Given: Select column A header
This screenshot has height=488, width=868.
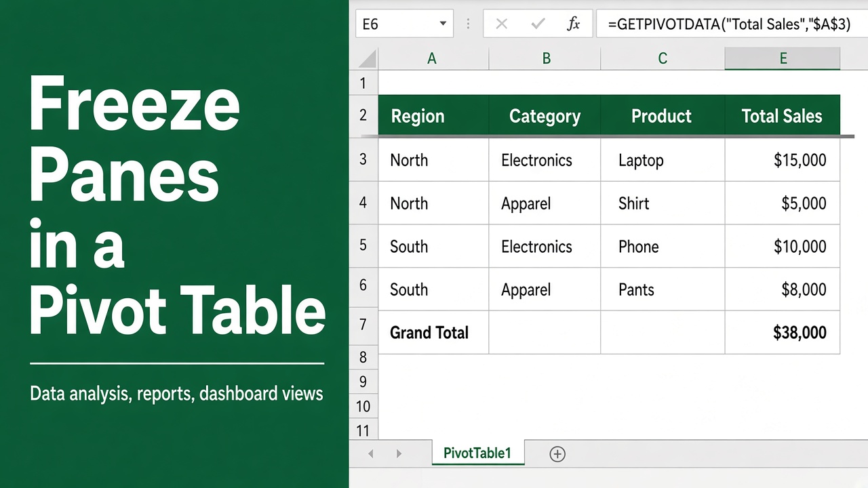Looking at the screenshot, I should click(x=433, y=59).
